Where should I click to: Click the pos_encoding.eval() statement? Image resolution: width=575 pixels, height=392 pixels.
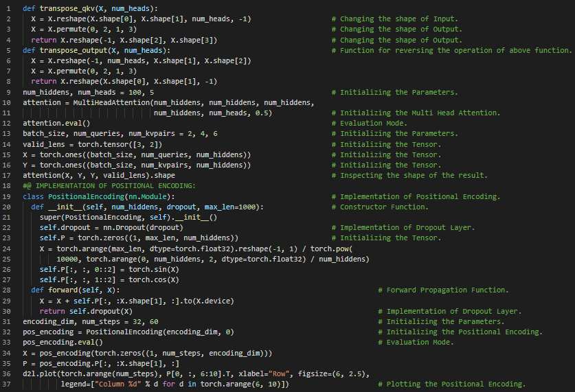coord(63,342)
